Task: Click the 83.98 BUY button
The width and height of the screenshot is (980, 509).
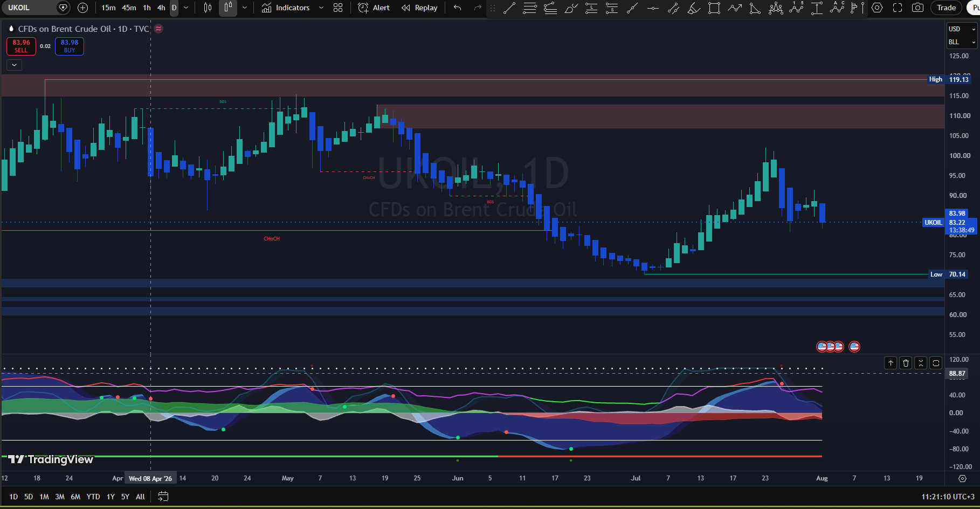Action: (x=70, y=46)
